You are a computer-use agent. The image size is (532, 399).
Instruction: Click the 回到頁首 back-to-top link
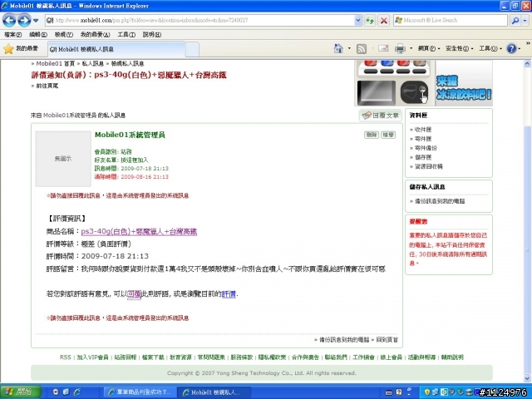point(387,340)
